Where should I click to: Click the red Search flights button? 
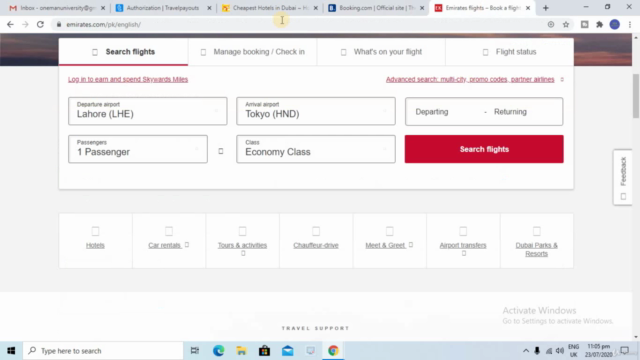(484, 149)
